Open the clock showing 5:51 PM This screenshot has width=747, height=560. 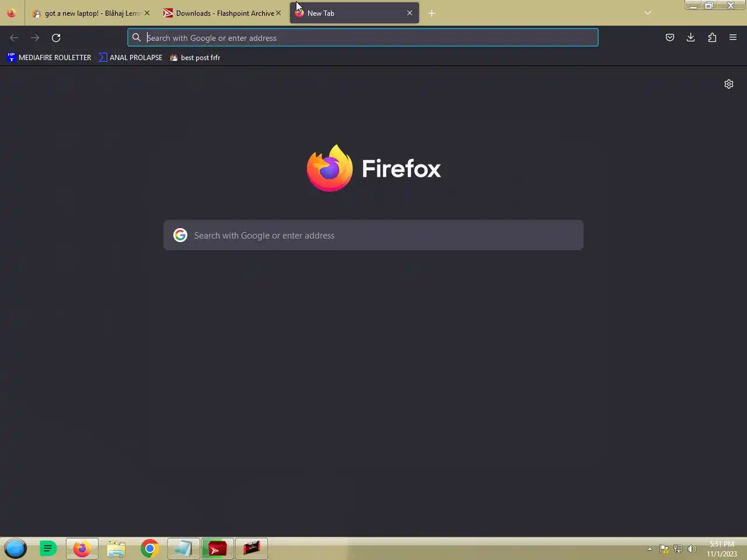(722, 549)
